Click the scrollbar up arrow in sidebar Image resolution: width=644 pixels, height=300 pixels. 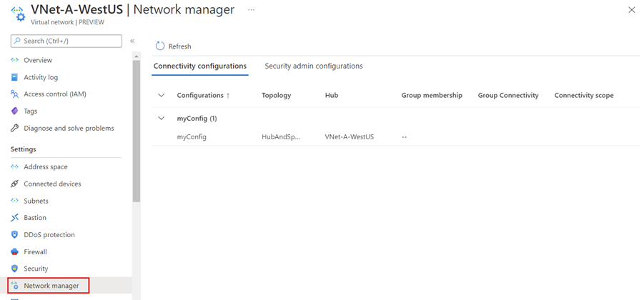point(137,56)
